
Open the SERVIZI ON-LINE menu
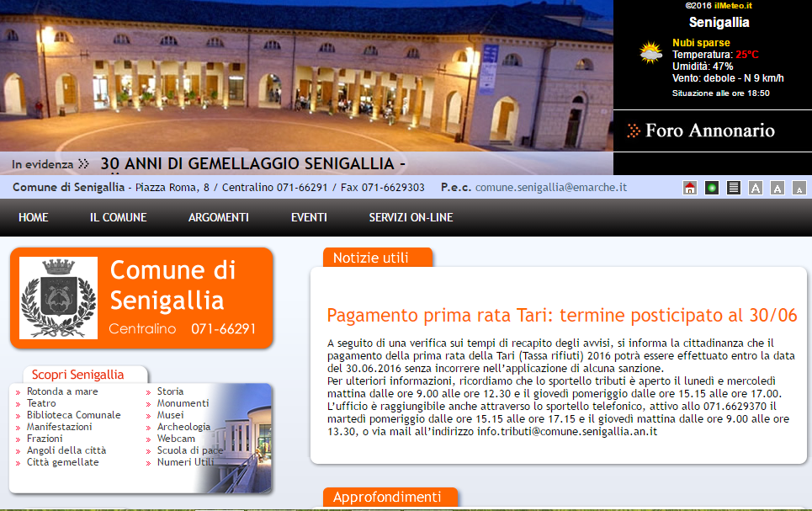(x=411, y=218)
